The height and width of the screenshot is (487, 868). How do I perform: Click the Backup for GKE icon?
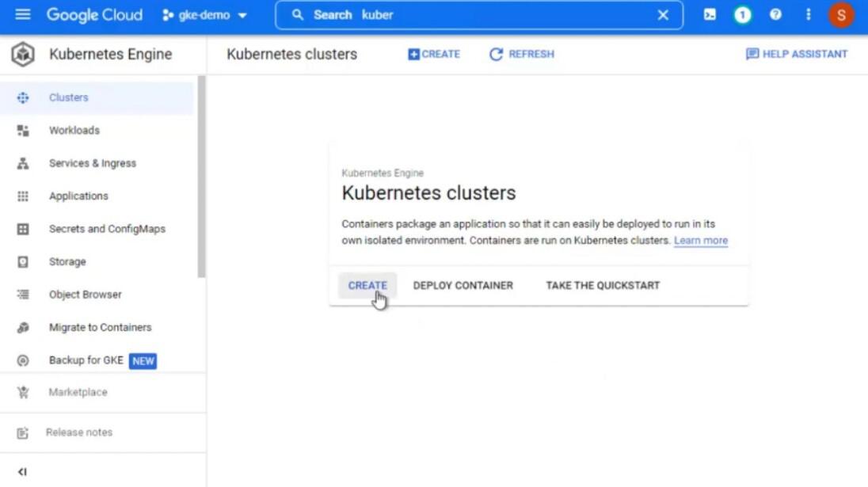point(23,360)
